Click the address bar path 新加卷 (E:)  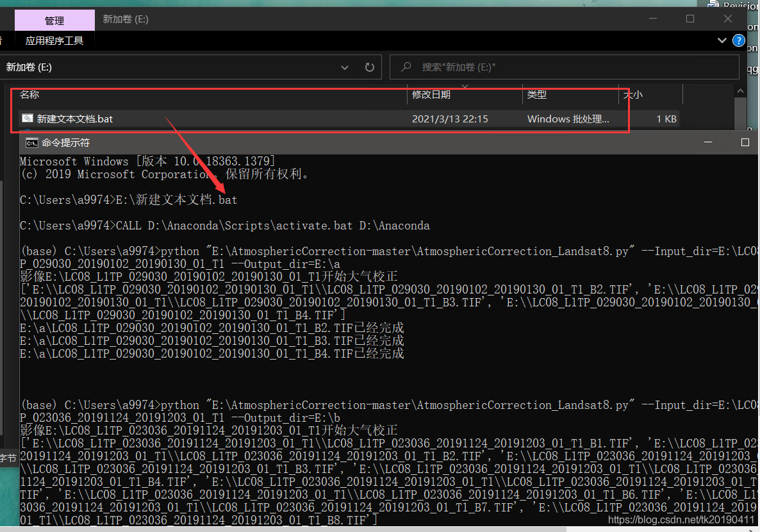click(29, 67)
